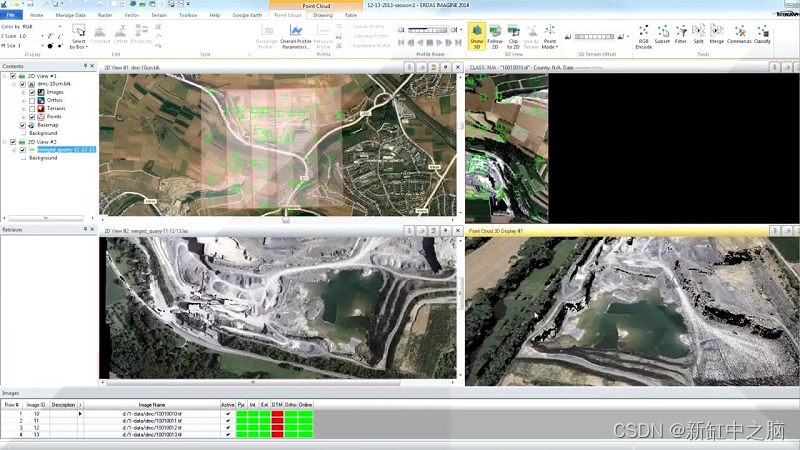Click the Profile Roam play forward button
Viewport: 800px width, 450px height.
tap(439, 43)
